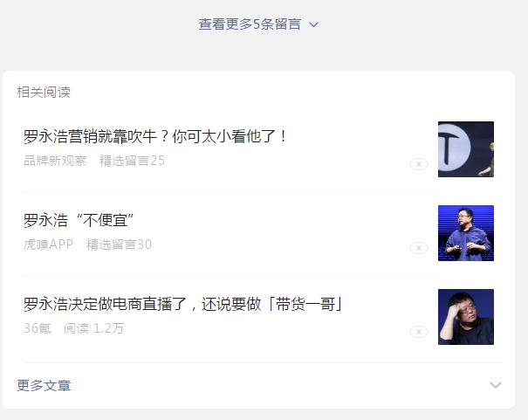
Task: Click the 相关阅读 section heading
Action: [x=44, y=93]
